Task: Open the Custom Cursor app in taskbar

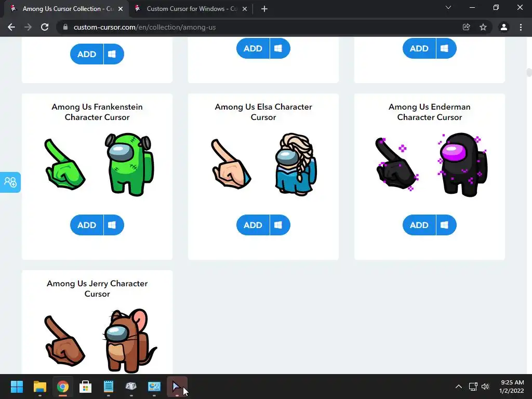Action: coord(177,387)
